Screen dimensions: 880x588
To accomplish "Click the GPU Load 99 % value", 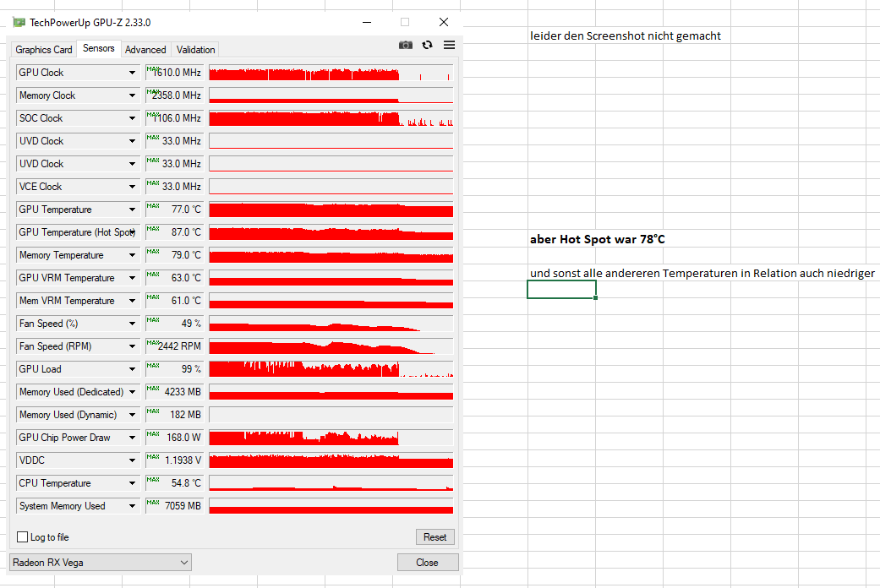I will [x=174, y=369].
